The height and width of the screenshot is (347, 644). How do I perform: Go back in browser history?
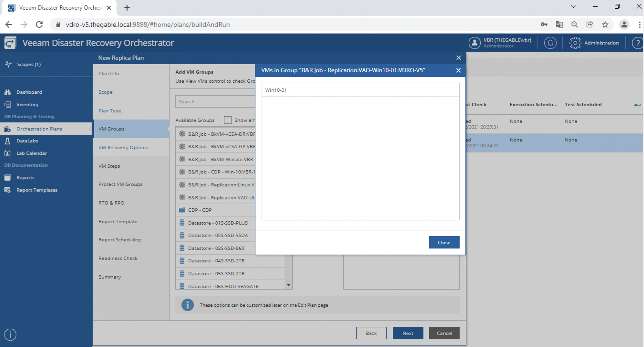(x=9, y=25)
